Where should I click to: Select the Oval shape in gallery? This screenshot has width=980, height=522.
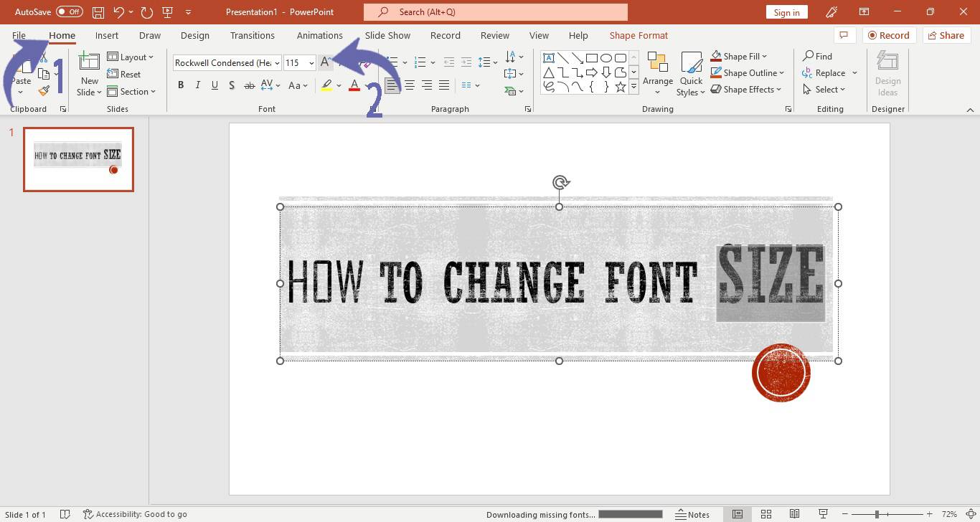click(x=606, y=58)
